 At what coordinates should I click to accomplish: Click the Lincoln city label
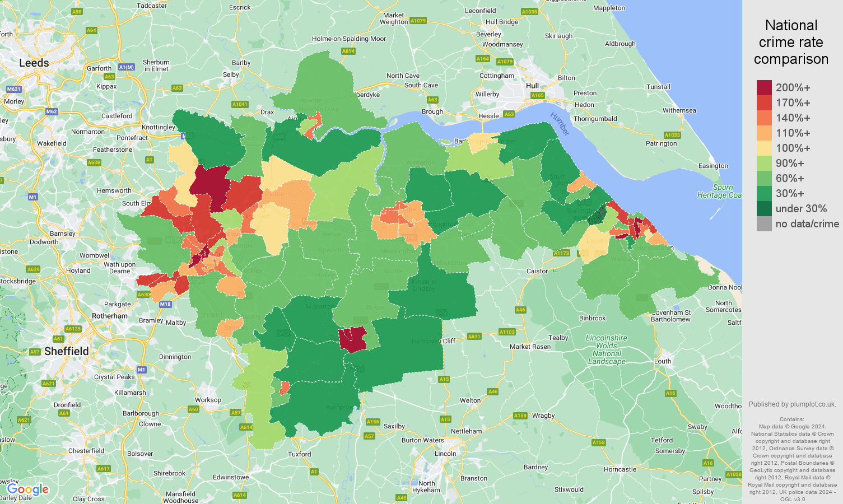click(445, 454)
